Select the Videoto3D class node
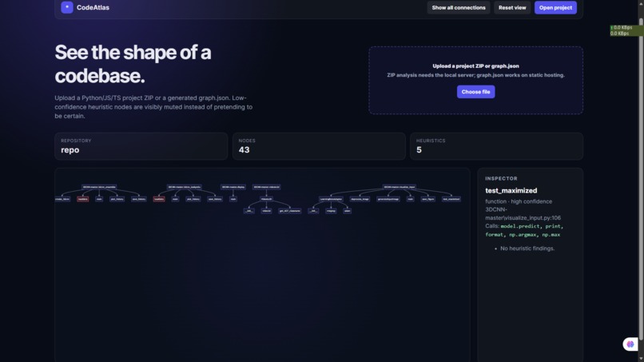 [x=267, y=199]
